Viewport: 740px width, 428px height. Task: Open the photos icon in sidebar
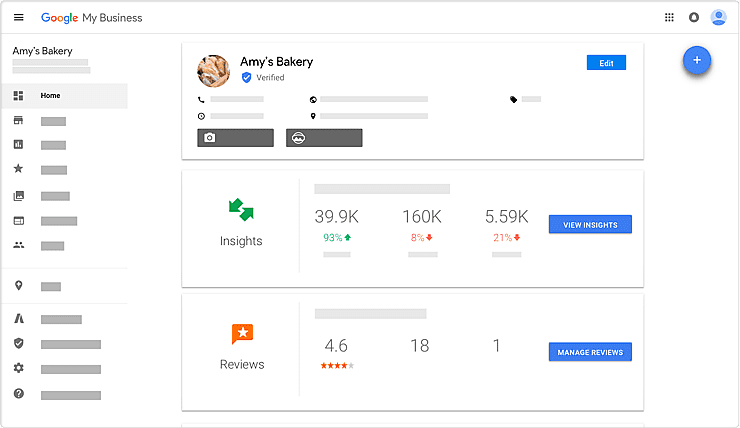[x=18, y=196]
